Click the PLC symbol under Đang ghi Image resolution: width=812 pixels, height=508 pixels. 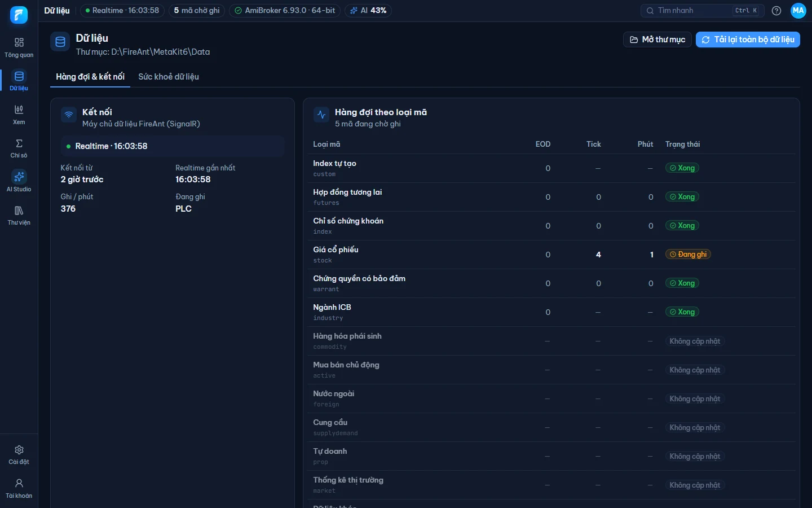(x=184, y=209)
